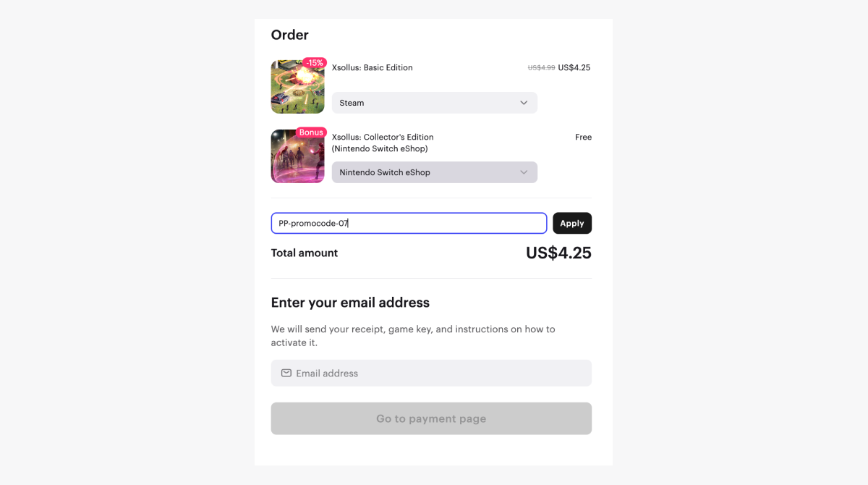Click the Free price label
This screenshot has width=868, height=485.
pyautogui.click(x=583, y=137)
